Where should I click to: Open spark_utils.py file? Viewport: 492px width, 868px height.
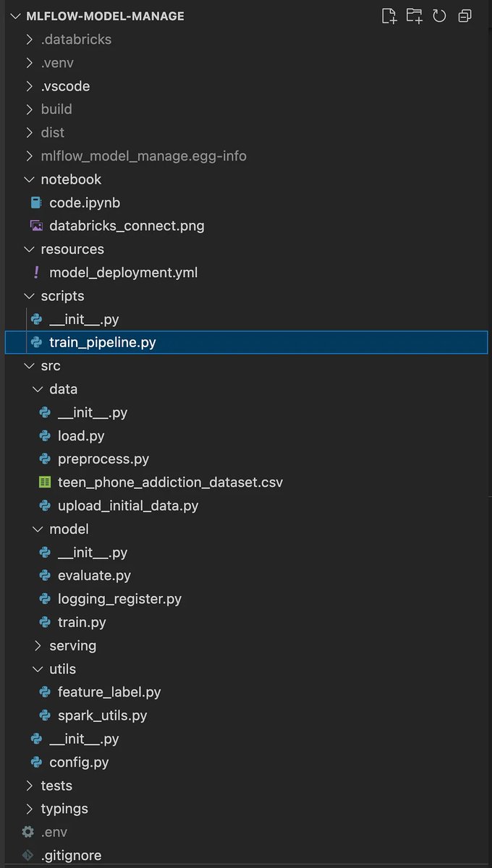tap(103, 715)
